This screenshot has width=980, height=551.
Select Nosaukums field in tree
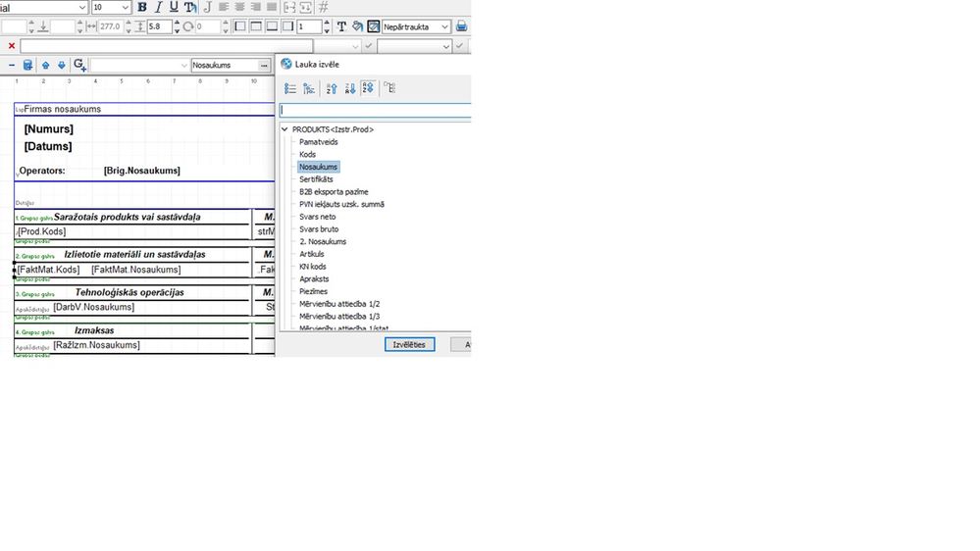[318, 167]
